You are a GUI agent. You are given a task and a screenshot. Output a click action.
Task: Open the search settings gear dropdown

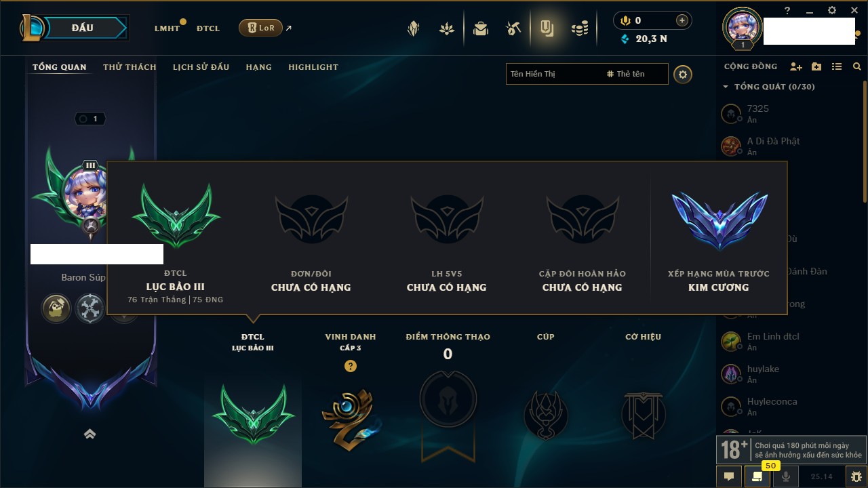click(683, 75)
